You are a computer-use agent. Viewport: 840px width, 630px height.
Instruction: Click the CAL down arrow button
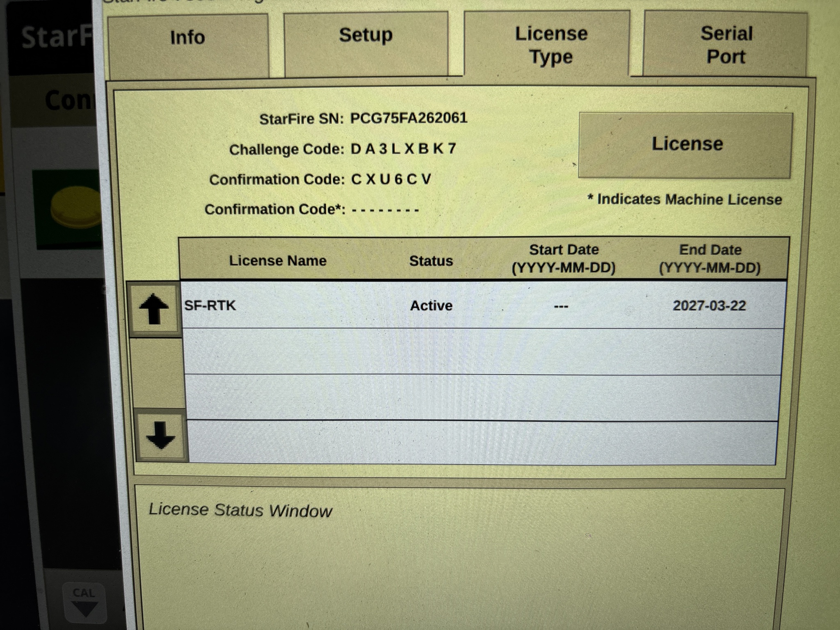(x=84, y=602)
